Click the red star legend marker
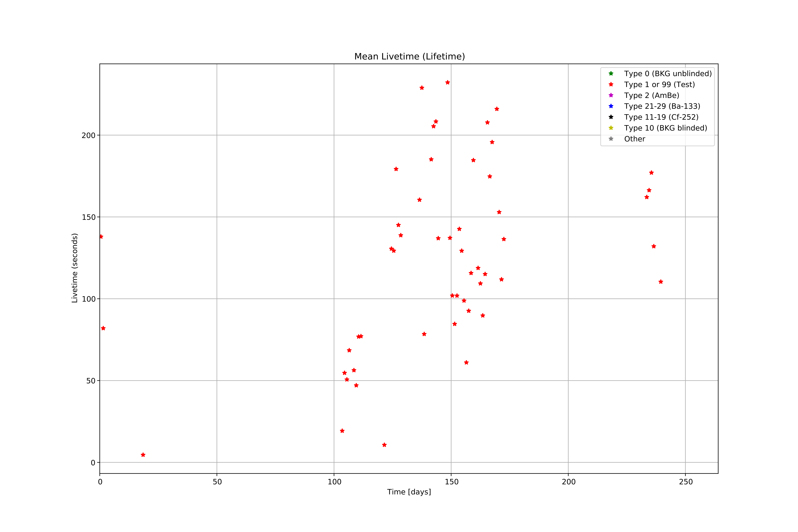This screenshot has width=798, height=532. [611, 84]
